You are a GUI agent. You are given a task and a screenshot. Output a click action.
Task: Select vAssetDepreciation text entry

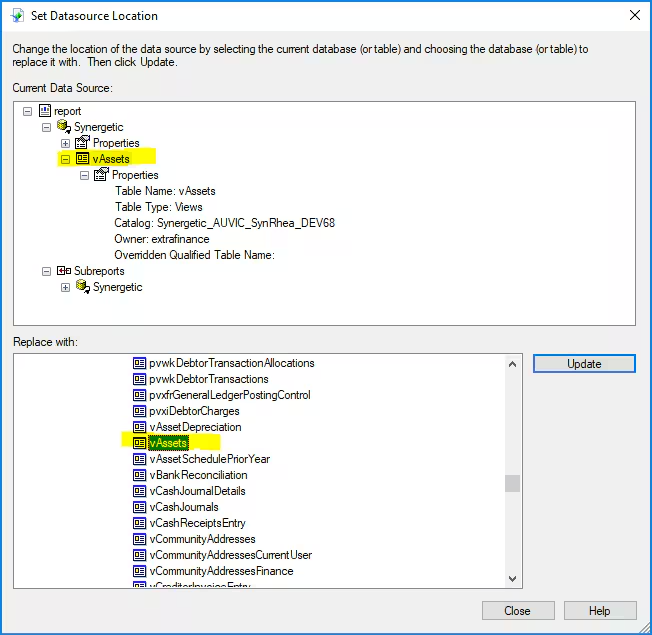point(195,427)
